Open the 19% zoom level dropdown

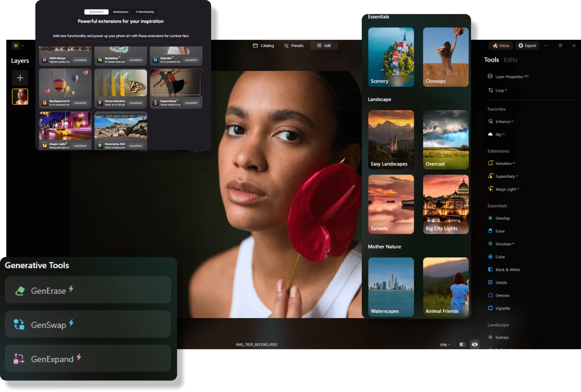(445, 345)
